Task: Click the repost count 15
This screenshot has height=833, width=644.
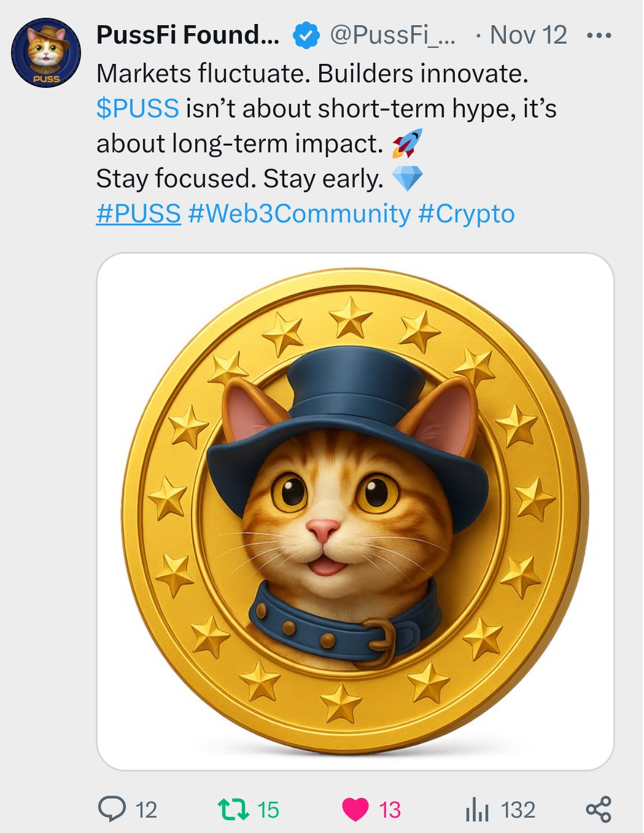Action: pos(268,810)
